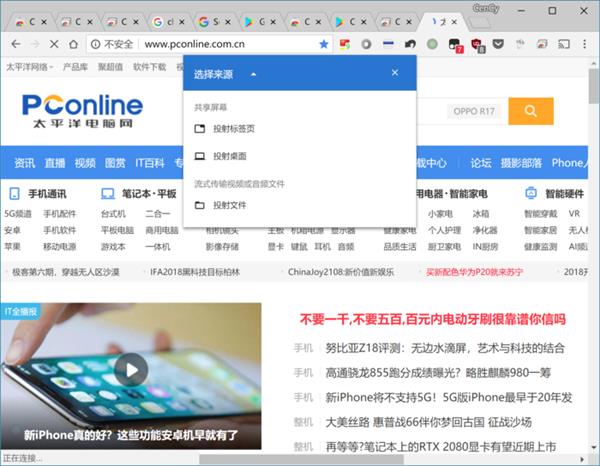Open Chrome three-dot menu
Viewport: 600px width, 466px height.
(x=584, y=44)
